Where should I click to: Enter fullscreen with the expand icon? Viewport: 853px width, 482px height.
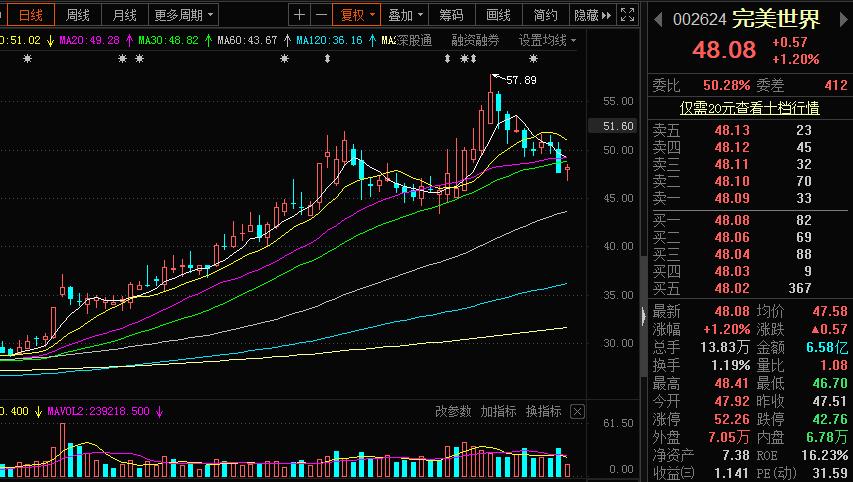[x=626, y=15]
